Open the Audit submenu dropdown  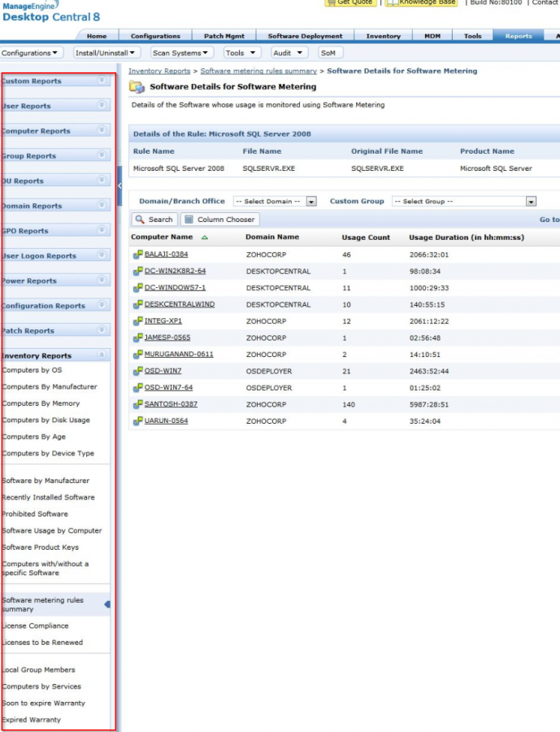[x=289, y=53]
